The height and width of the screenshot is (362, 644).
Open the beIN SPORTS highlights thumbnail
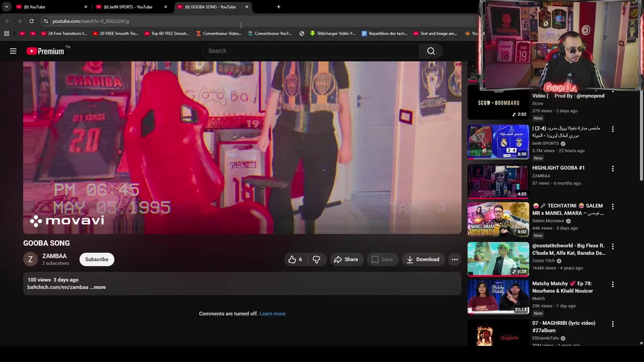(x=498, y=142)
